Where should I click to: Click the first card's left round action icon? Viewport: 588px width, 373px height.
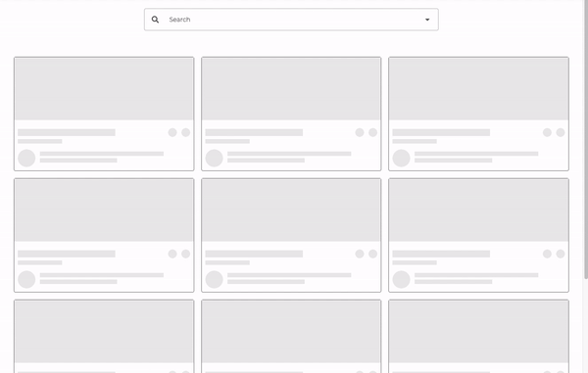(x=172, y=132)
